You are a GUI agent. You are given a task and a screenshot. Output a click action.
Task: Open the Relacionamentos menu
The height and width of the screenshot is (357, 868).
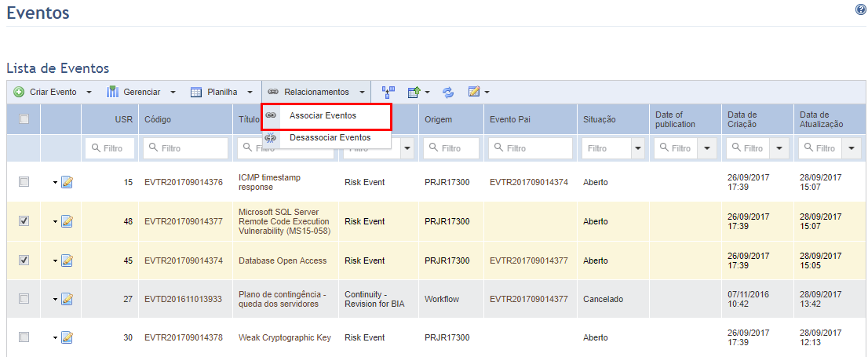point(316,92)
